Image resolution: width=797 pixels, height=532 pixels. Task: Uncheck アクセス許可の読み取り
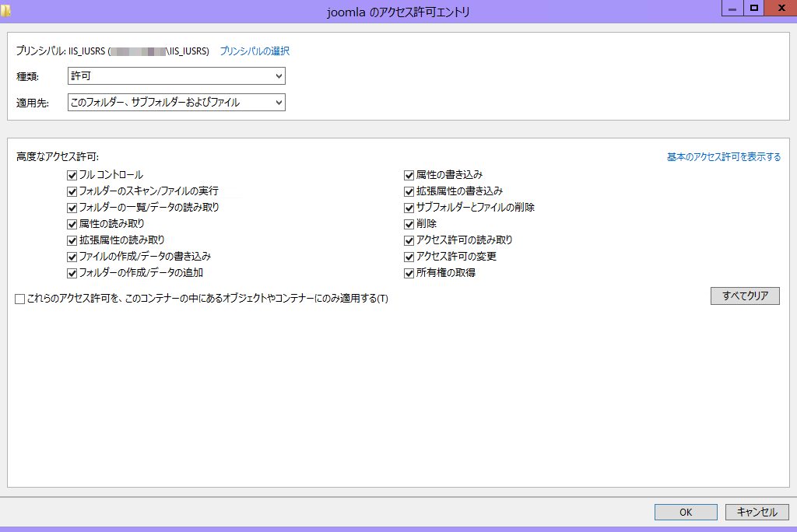pyautogui.click(x=409, y=240)
